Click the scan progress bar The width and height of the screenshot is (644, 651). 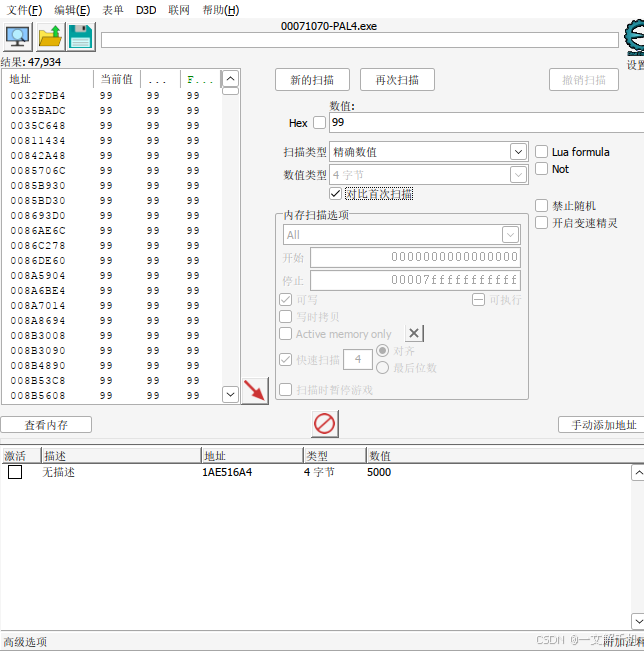360,40
